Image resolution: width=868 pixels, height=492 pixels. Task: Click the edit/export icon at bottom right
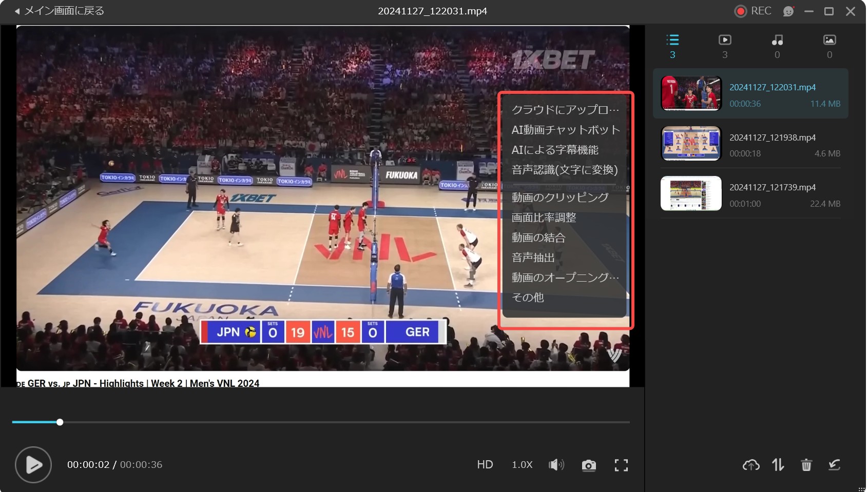(835, 465)
